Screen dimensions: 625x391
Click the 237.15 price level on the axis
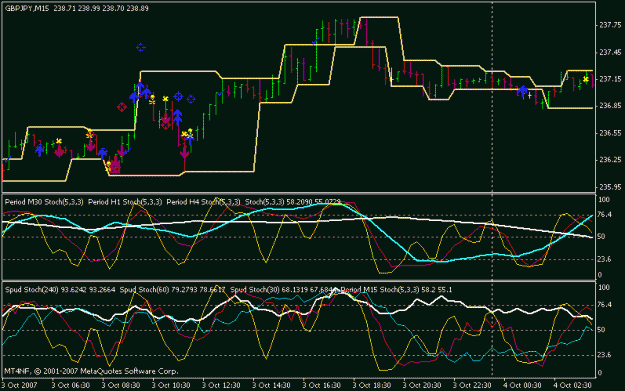[x=610, y=79]
